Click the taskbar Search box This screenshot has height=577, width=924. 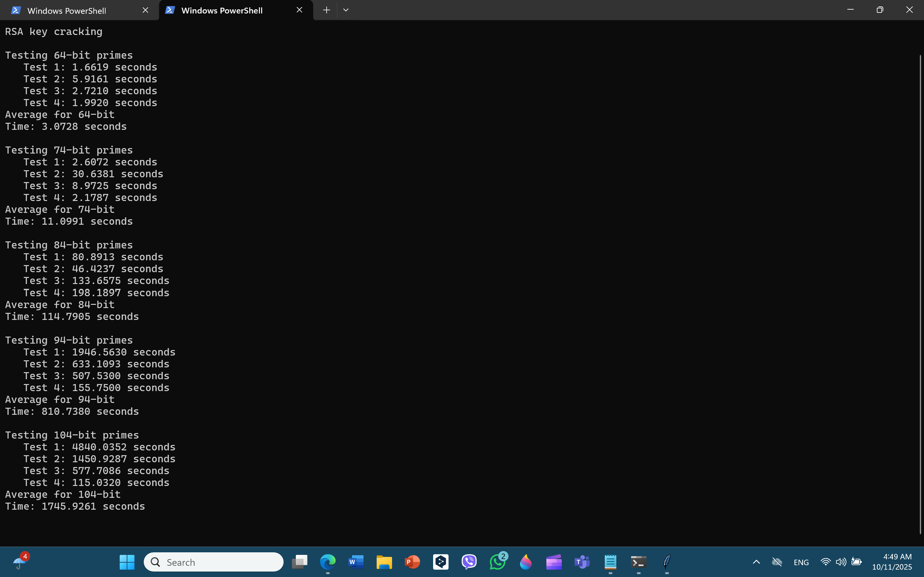[214, 562]
